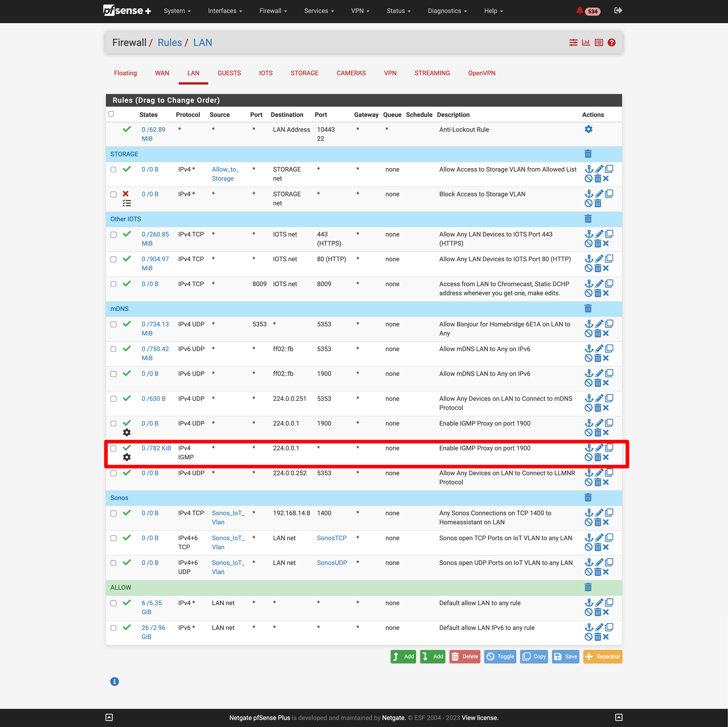This screenshot has height=727, width=728.
Task: Check the Block Access to Storage VLAN checkbox
Action: [113, 194]
